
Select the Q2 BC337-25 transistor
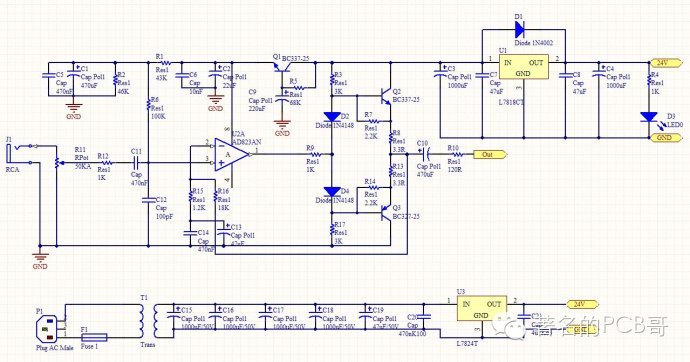386,95
